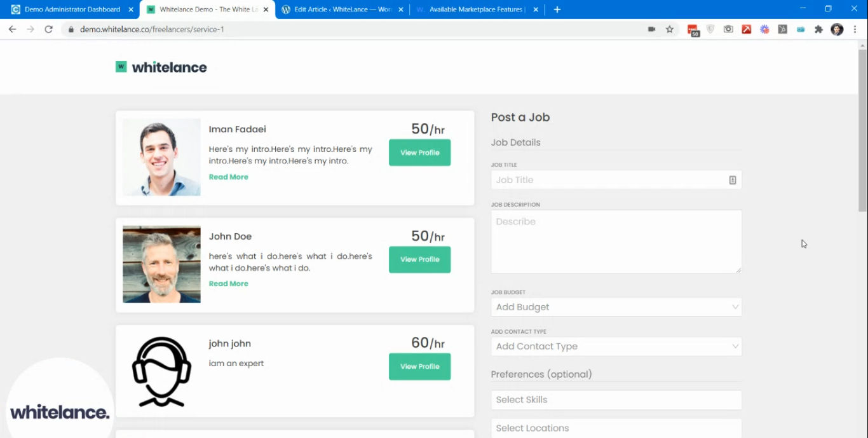Open the Select Skills field

[616, 400]
